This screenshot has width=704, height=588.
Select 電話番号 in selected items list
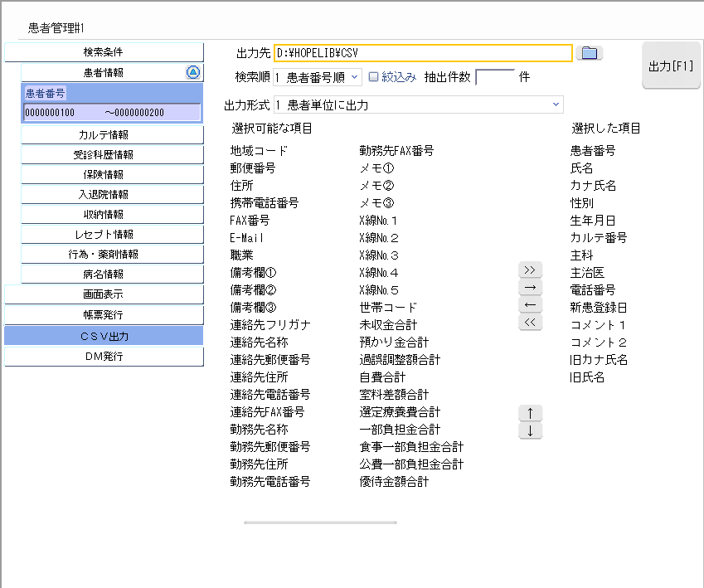(x=593, y=290)
